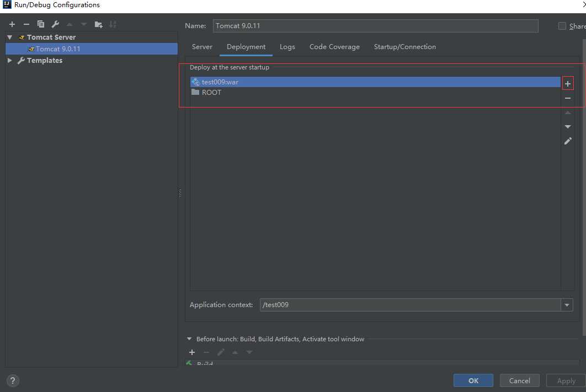Move configuration up in left toolbar
Screen dimensions: 586x392
point(70,24)
